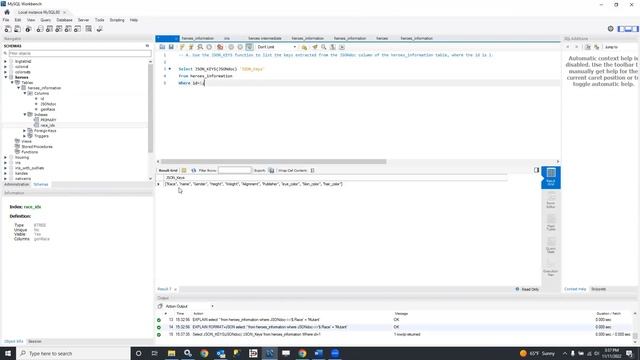Viewport: 640px width, 360px height.
Task: Toggle result panel visibility icon
Action: (x=536, y=170)
